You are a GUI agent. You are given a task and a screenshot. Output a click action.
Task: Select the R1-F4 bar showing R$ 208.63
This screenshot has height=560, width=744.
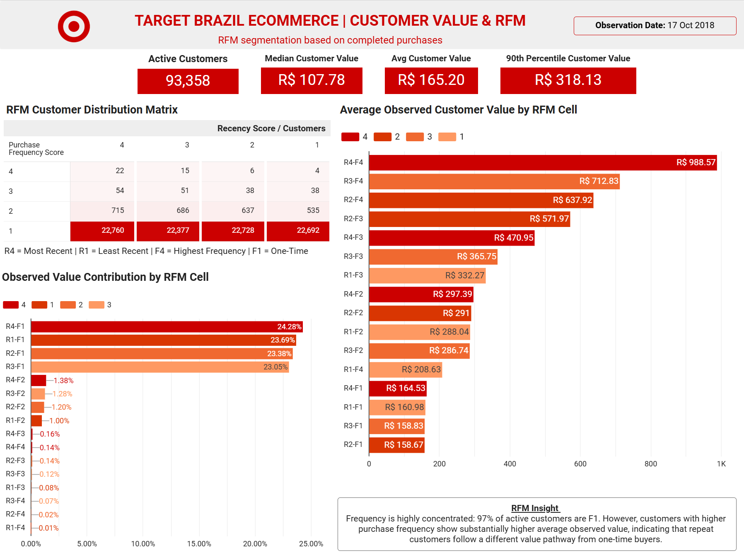click(406, 370)
